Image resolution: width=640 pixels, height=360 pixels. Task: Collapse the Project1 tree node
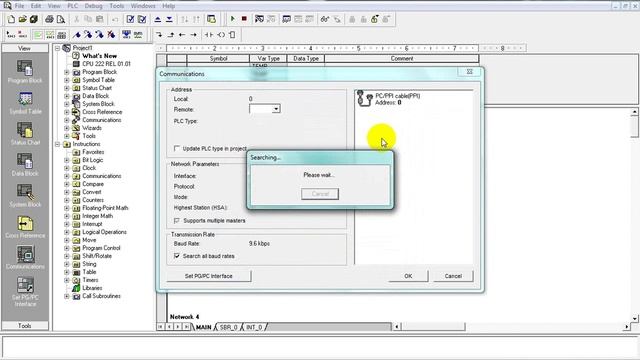pos(58,48)
